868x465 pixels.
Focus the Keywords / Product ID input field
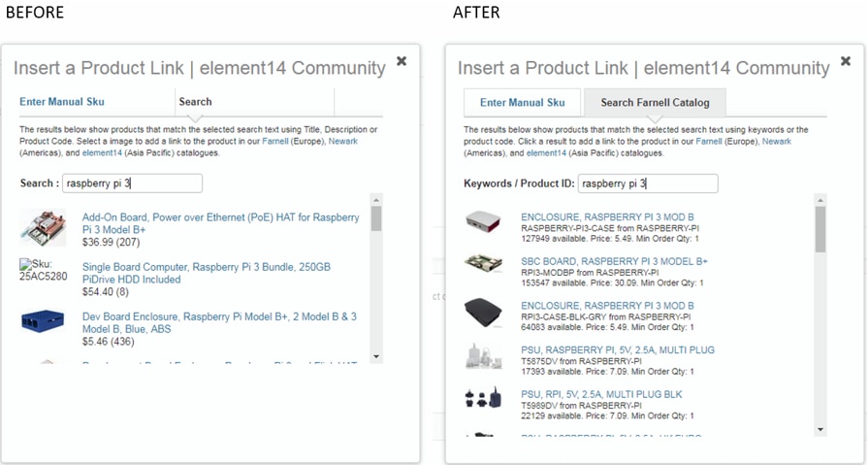648,183
